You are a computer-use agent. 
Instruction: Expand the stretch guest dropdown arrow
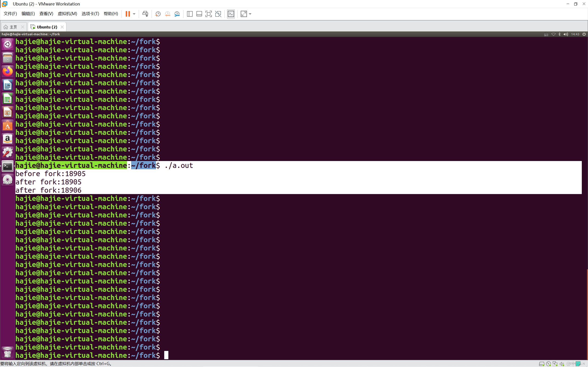250,14
